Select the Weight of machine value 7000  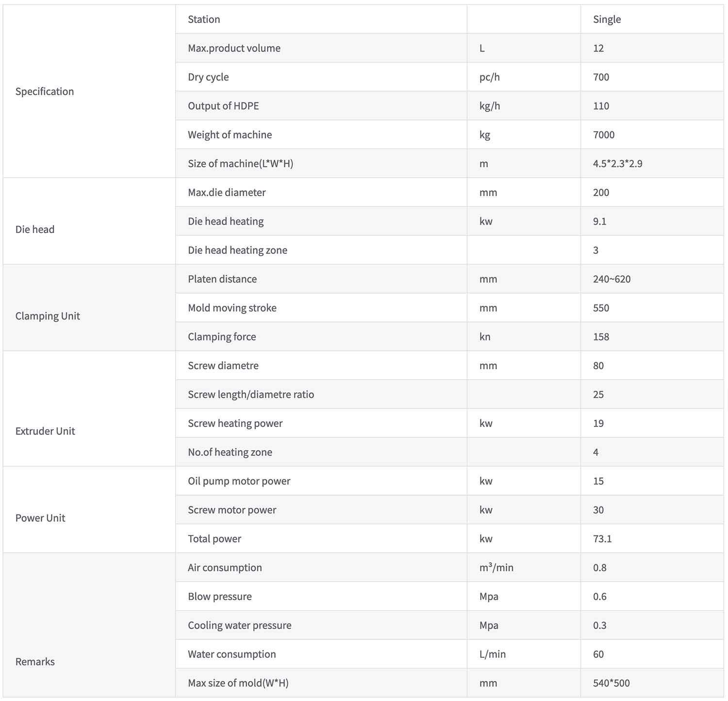[x=603, y=135]
